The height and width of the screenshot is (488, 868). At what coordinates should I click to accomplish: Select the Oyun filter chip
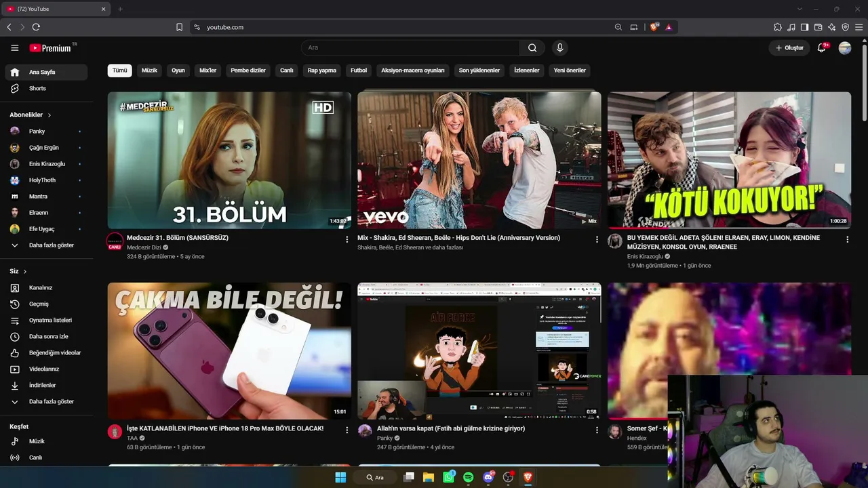[178, 70]
